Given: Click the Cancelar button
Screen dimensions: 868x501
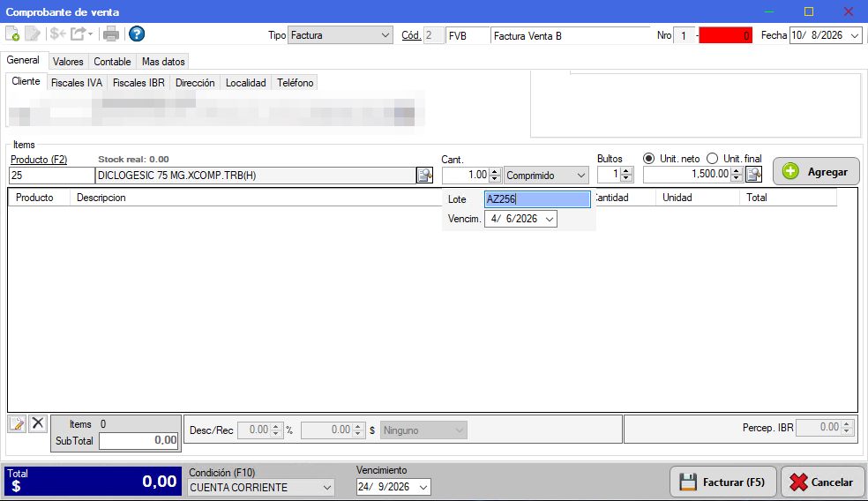Looking at the screenshot, I should tap(822, 482).
